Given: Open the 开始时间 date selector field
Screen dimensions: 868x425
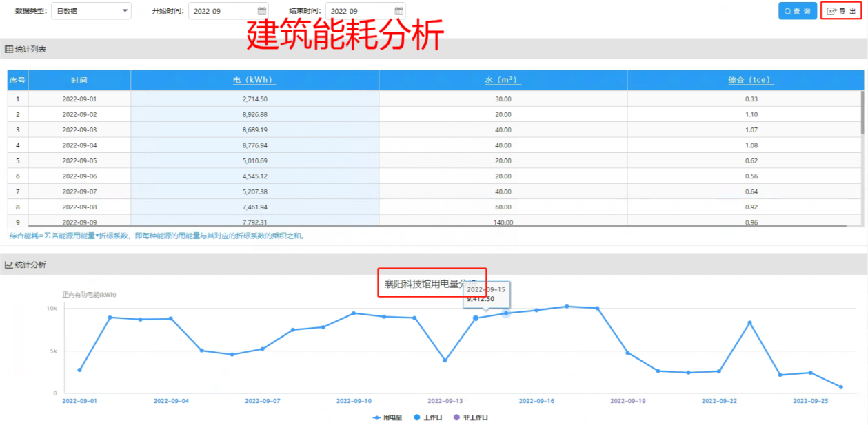Looking at the screenshot, I should click(x=222, y=11).
